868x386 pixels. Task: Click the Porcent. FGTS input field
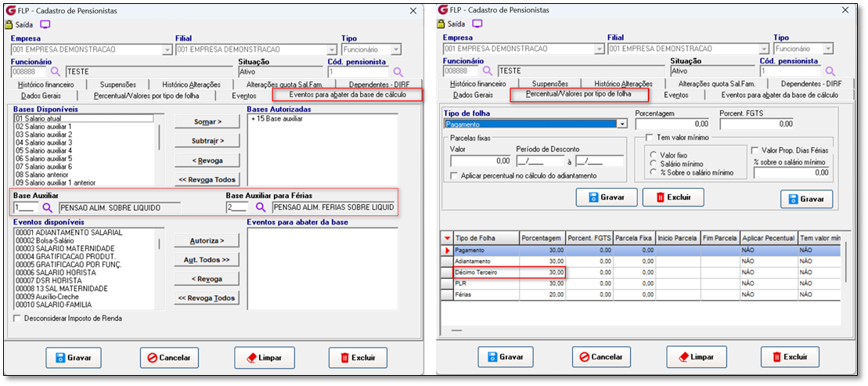pyautogui.click(x=757, y=124)
